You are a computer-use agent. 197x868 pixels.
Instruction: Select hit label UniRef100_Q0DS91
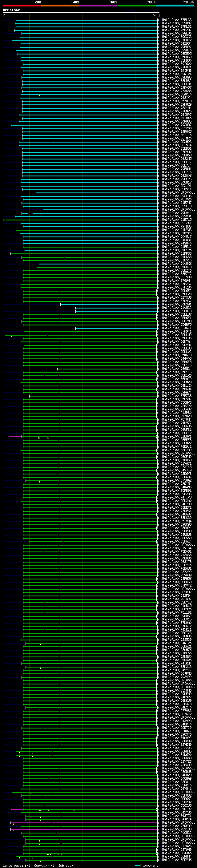click(x=176, y=305)
